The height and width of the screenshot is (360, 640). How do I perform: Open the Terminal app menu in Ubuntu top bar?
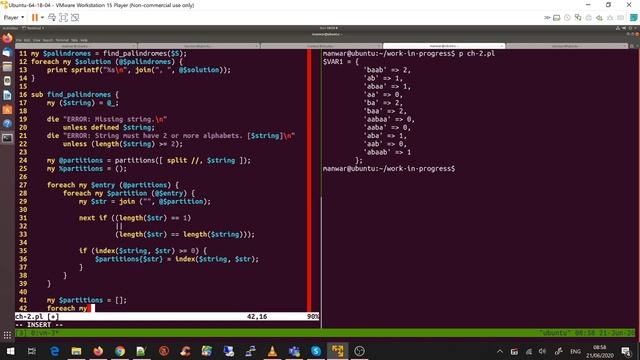pyautogui.click(x=33, y=28)
